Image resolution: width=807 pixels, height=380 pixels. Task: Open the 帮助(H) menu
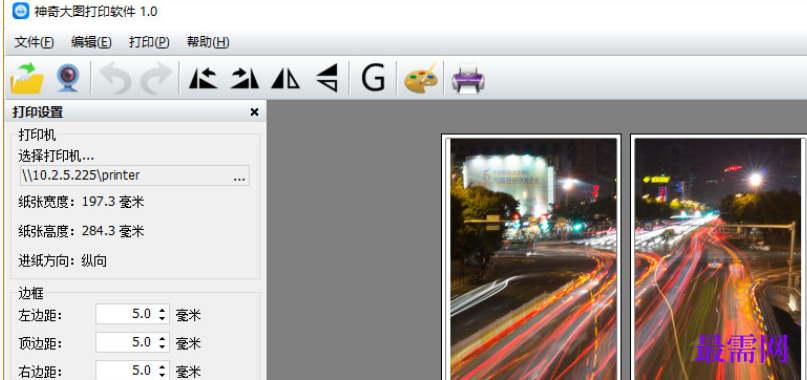(x=208, y=42)
